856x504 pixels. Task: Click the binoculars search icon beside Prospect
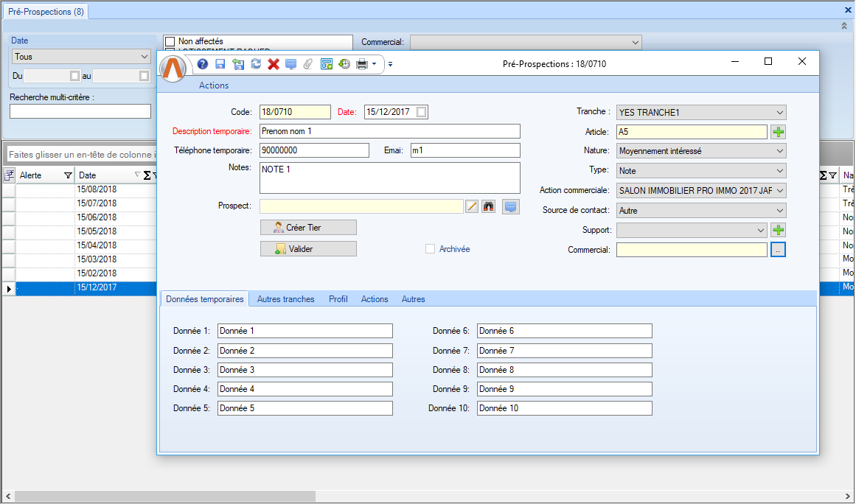coord(489,207)
